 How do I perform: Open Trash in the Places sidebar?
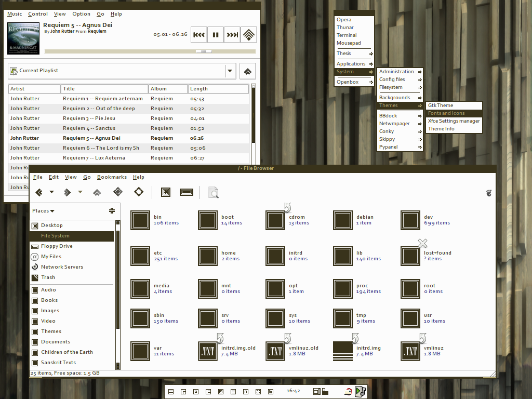click(72, 277)
